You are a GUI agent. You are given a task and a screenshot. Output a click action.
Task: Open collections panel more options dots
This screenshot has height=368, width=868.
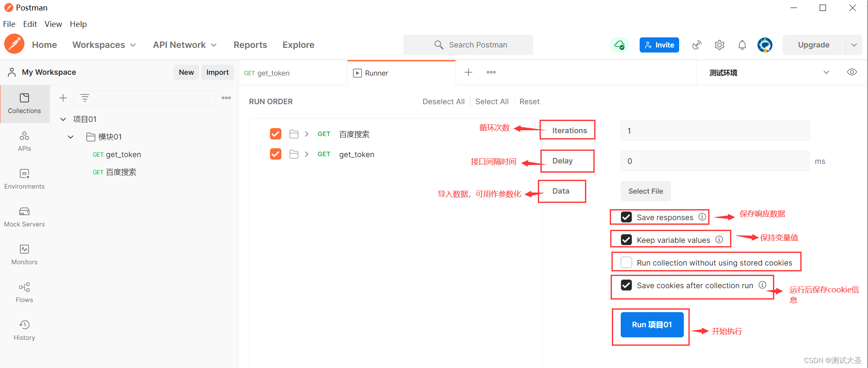pyautogui.click(x=226, y=98)
